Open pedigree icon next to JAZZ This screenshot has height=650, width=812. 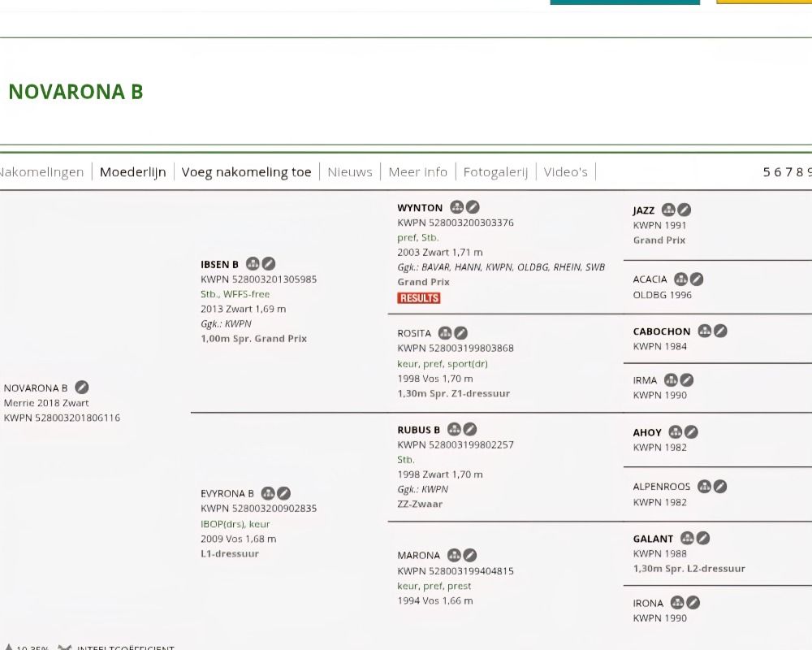click(668, 210)
